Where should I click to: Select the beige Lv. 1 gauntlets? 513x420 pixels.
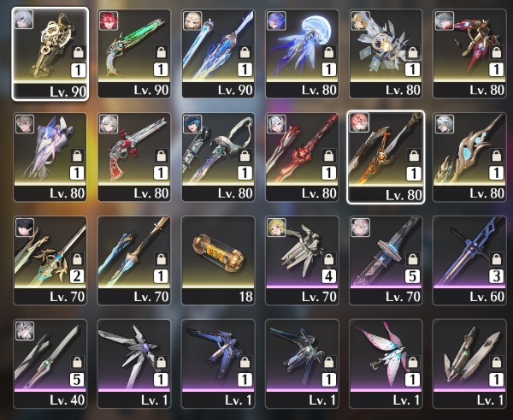469,364
